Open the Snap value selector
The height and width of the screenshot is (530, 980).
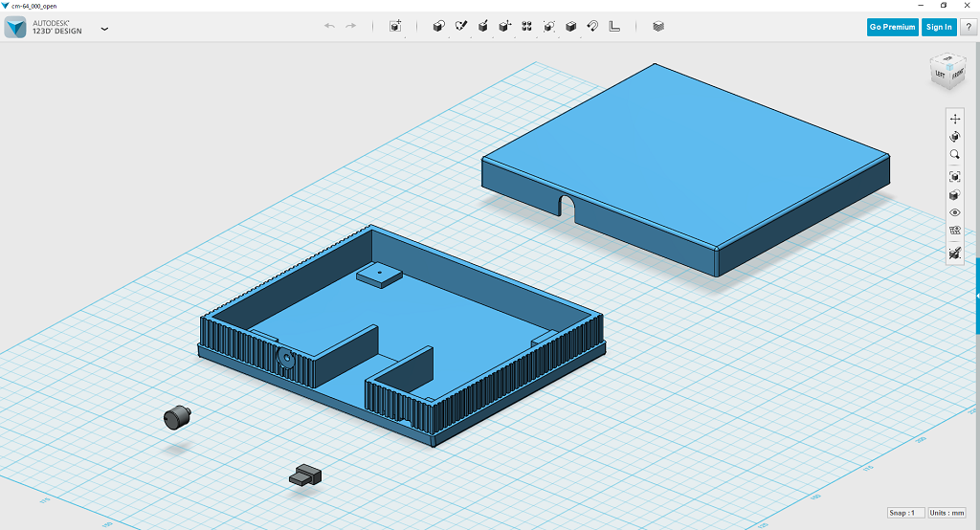[x=905, y=513]
